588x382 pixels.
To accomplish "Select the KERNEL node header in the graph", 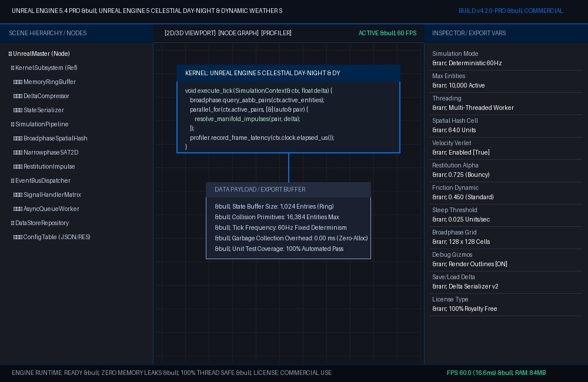I will (288, 73).
